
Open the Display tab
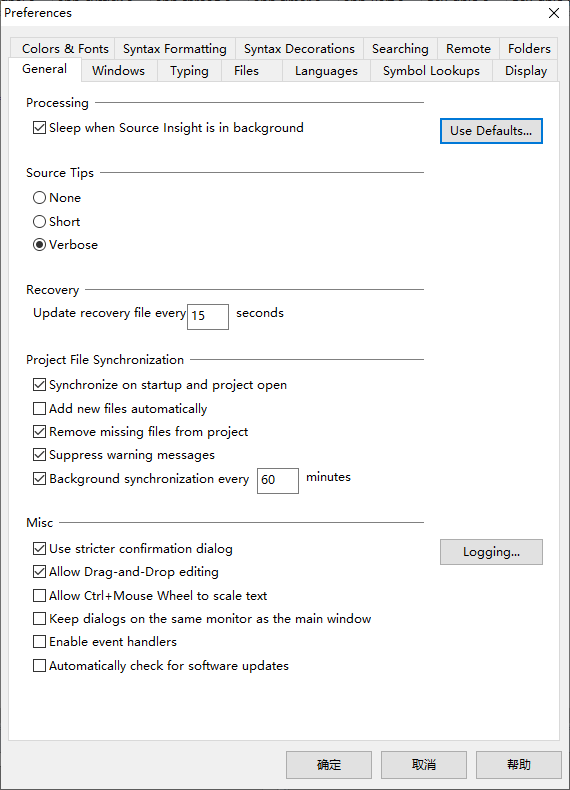526,71
